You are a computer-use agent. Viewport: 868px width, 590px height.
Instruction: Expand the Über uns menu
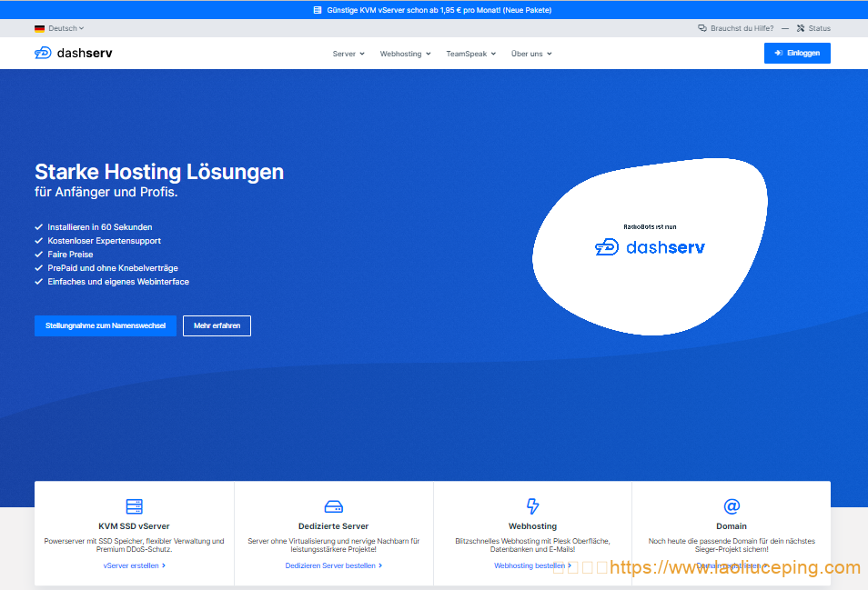point(531,54)
